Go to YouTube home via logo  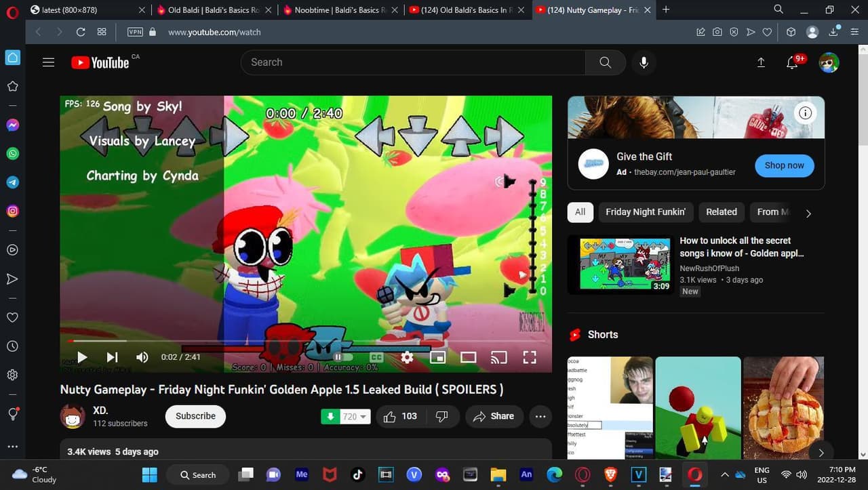100,62
